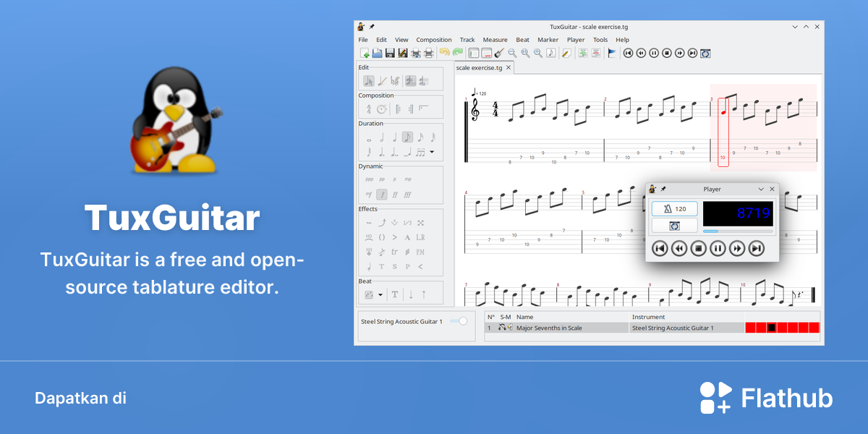Screen dimensions: 868x434
Task: Select the mezzo-piano 'mp' dynamic
Action: pyautogui.click(x=408, y=179)
